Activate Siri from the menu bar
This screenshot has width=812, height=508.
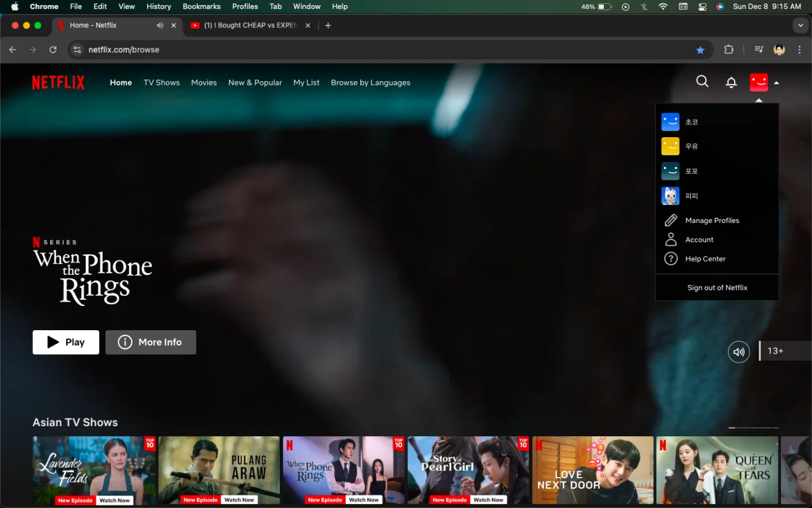[720, 6]
